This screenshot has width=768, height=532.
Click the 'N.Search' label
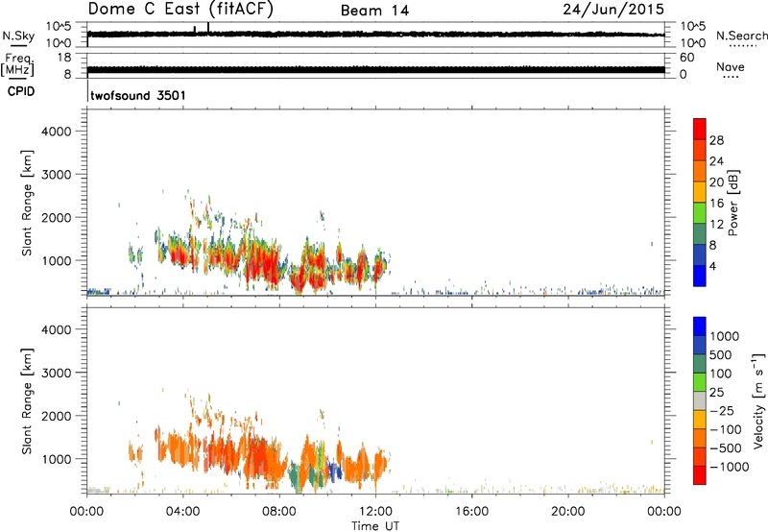[741, 36]
